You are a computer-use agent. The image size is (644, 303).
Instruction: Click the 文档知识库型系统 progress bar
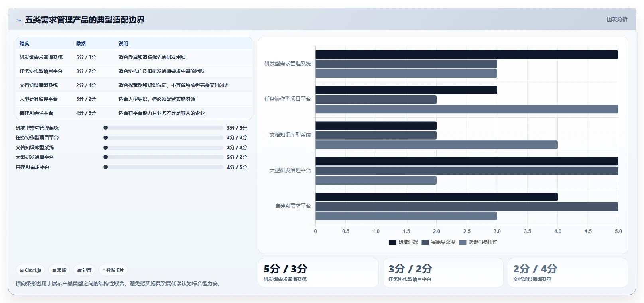click(163, 148)
